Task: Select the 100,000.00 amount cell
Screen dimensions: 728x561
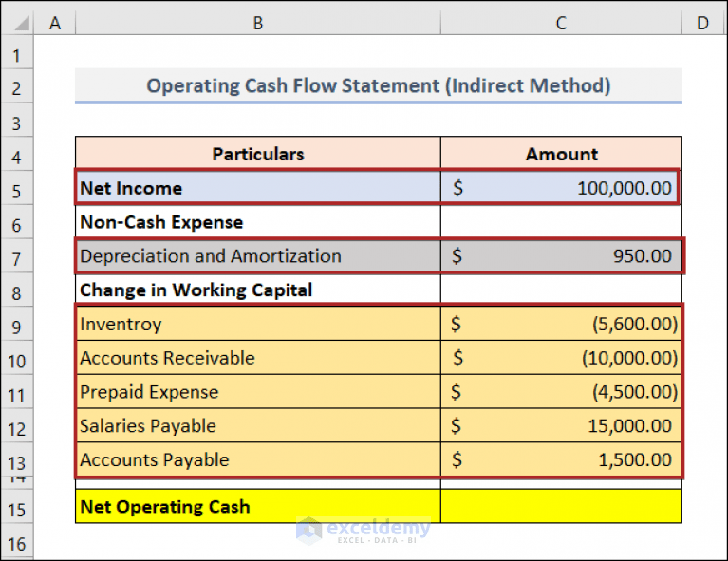Action: [561, 188]
